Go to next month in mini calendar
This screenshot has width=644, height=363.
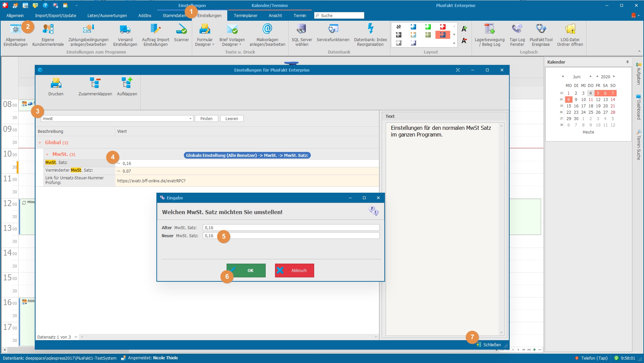click(x=591, y=77)
